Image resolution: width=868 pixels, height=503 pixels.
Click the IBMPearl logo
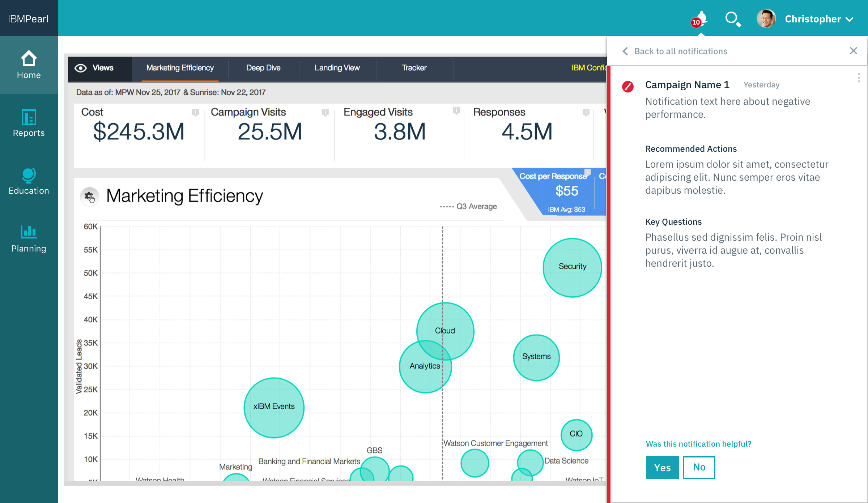[28, 19]
